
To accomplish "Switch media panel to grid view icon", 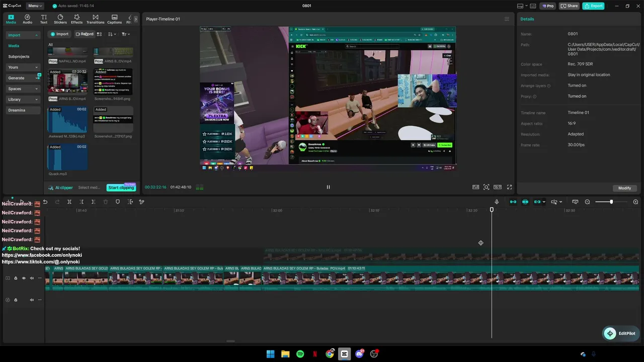I will [x=99, y=34].
